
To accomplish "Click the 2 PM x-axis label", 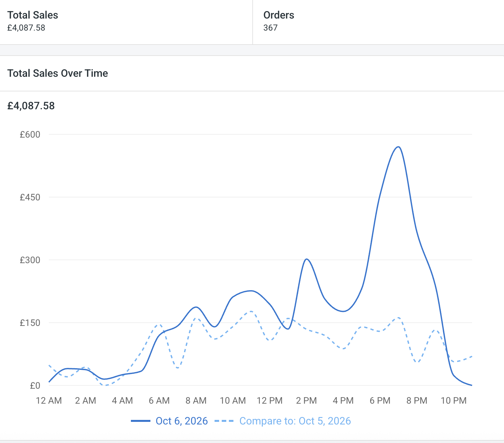I will [306, 400].
